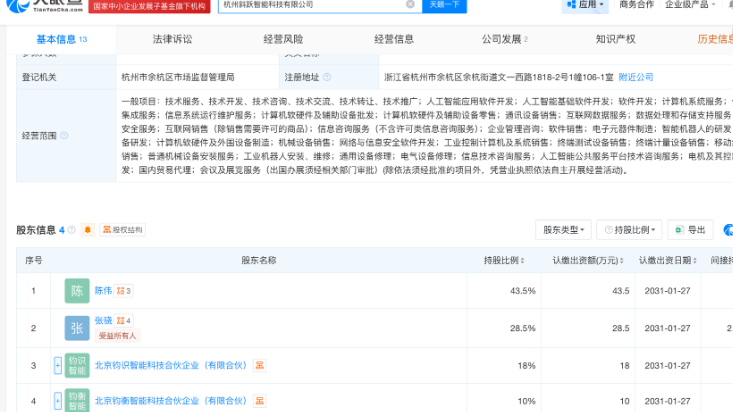Expand 企业级产品 menu
The image size is (733, 412).
click(x=690, y=5)
